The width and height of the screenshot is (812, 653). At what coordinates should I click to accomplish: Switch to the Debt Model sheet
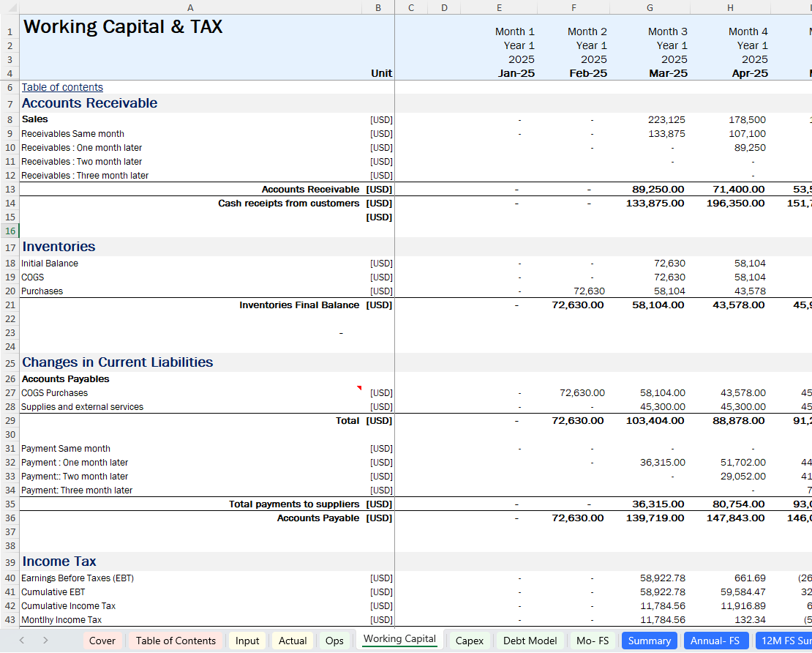tap(530, 641)
